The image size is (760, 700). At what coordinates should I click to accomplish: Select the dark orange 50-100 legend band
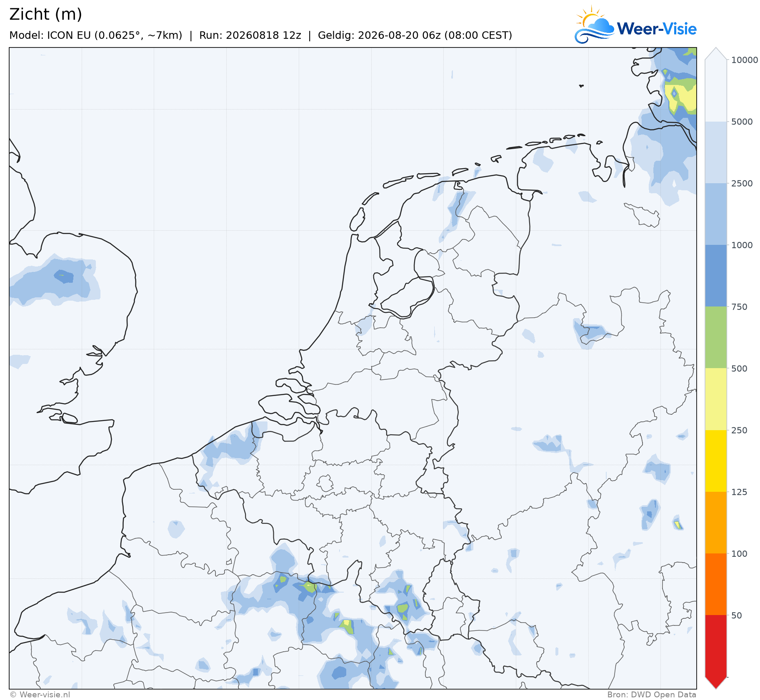(x=716, y=584)
